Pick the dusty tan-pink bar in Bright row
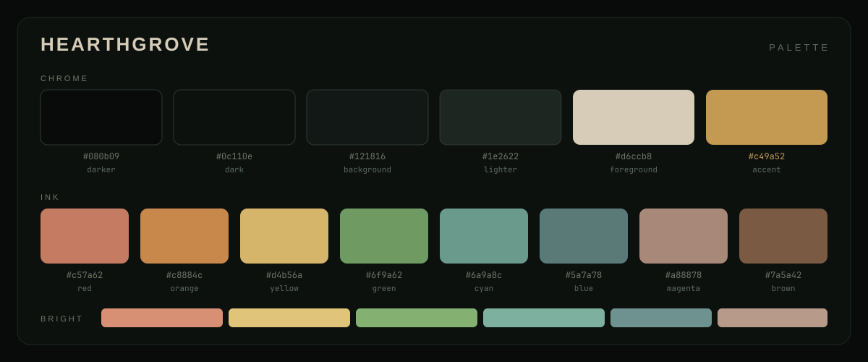868x362 pixels. [773, 318]
